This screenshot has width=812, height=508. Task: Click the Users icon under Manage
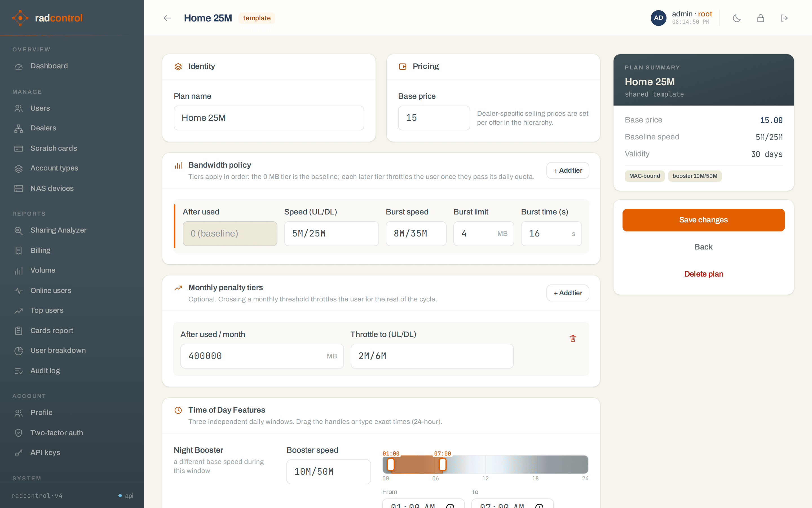click(x=19, y=108)
